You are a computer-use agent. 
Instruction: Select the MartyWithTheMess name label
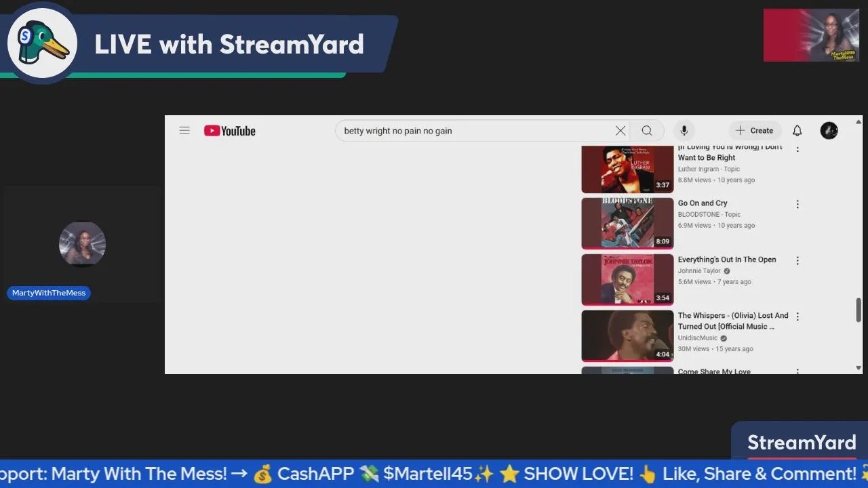click(49, 293)
